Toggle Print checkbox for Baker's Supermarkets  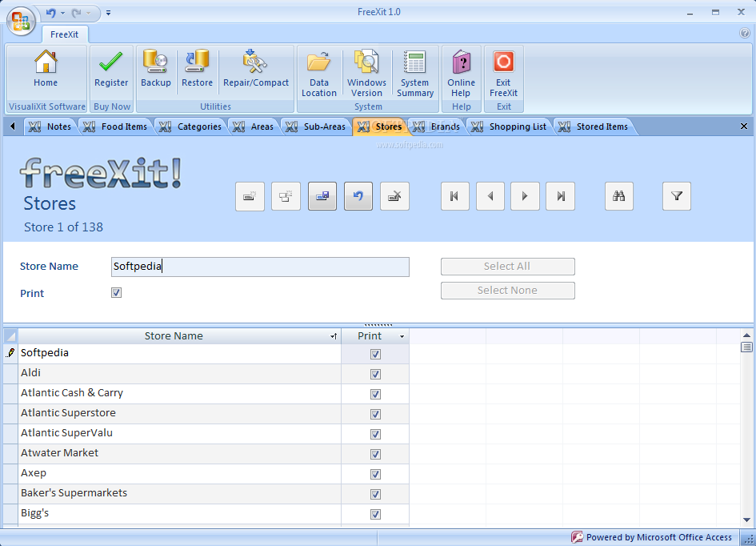375,494
